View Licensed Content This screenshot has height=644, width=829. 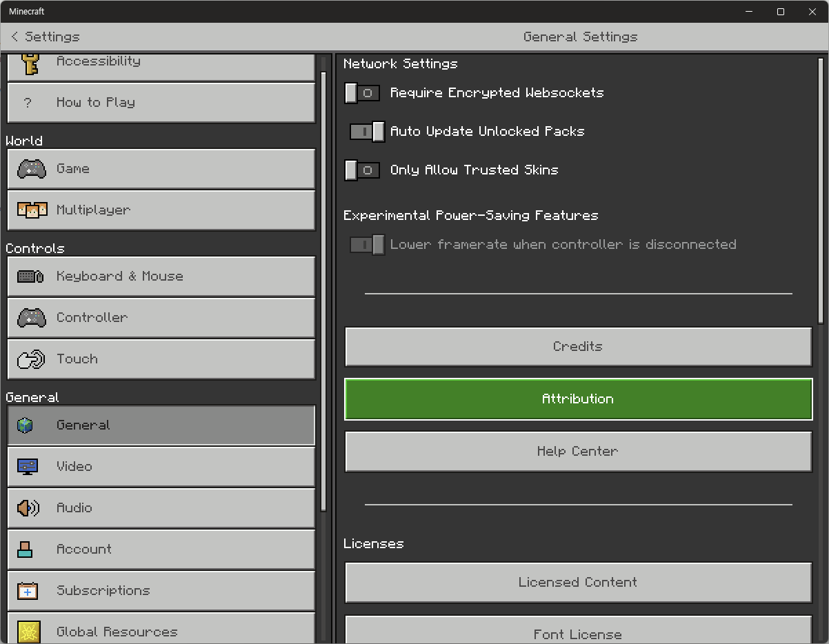click(578, 583)
